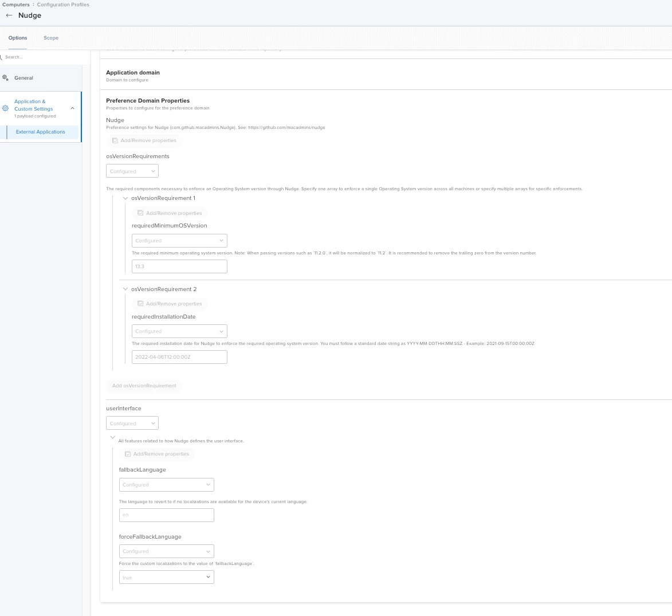The width and height of the screenshot is (672, 616).
Task: Click the 2022-04-06T12:00:00Z date field
Action: tap(179, 356)
